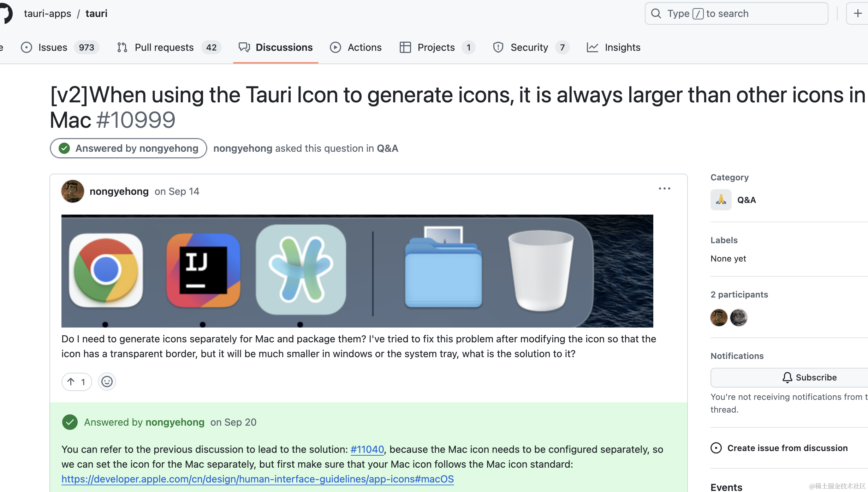Upvote the discussion question

77,382
